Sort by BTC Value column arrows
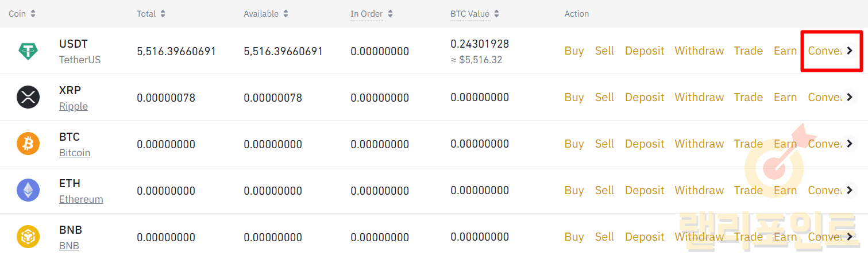 pyautogui.click(x=497, y=14)
